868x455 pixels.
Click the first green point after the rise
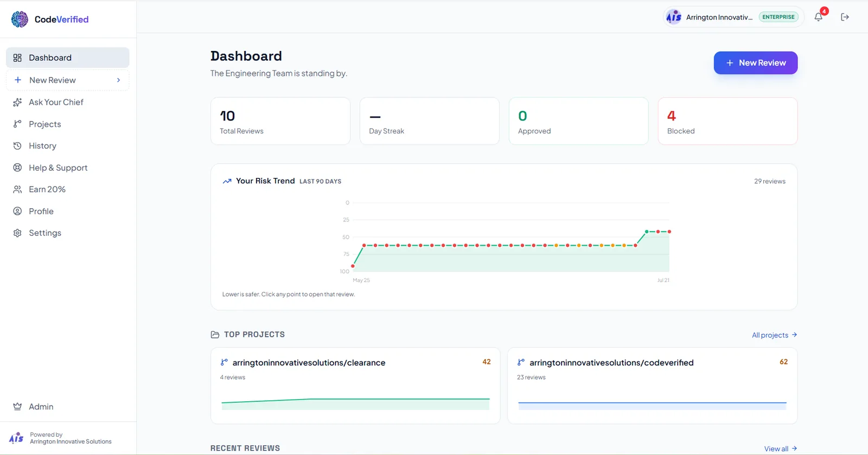point(647,232)
